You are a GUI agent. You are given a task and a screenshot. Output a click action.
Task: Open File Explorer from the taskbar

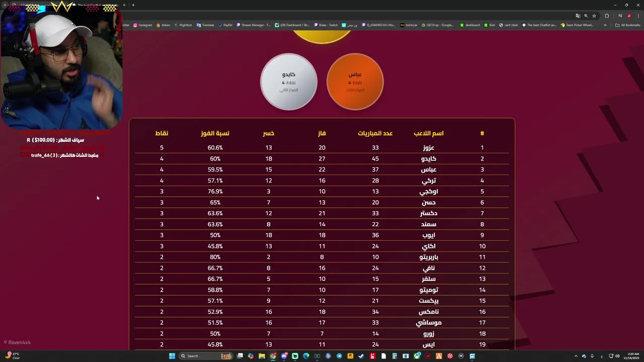(x=262, y=356)
